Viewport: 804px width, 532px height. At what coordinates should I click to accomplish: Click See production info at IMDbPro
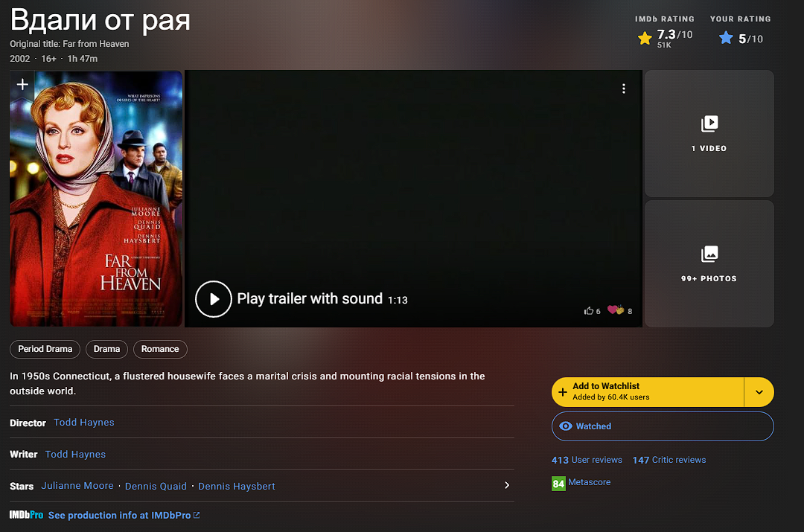[x=124, y=515]
